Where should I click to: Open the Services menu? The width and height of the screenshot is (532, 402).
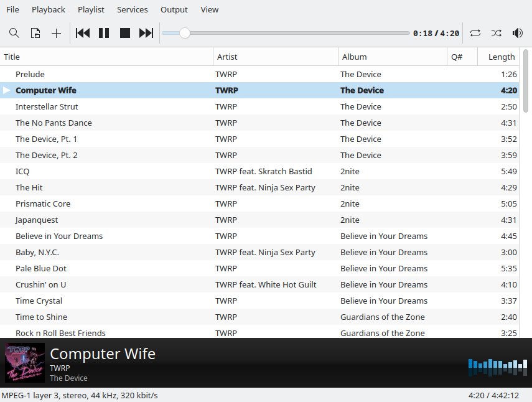[x=133, y=9]
